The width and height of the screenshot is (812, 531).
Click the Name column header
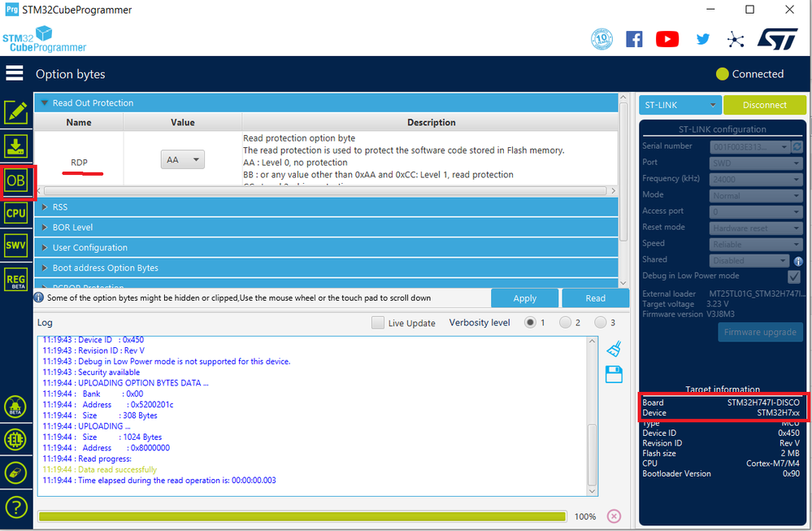79,122
